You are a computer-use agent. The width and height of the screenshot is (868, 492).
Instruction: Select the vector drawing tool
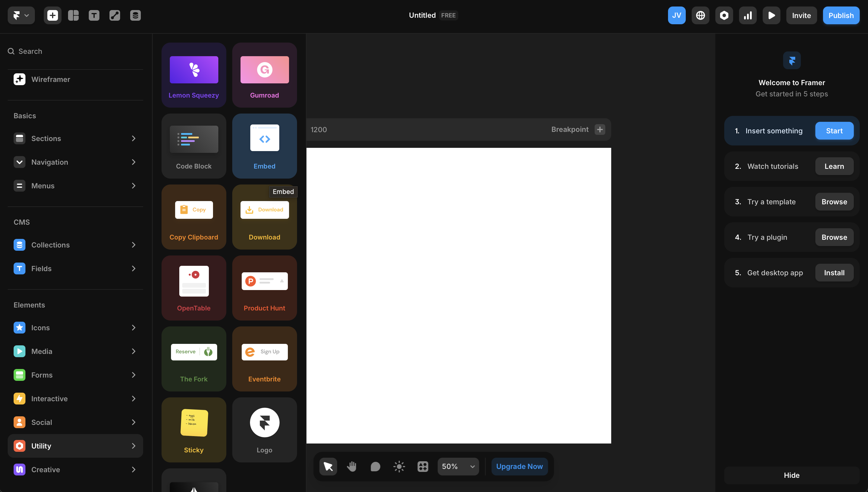pyautogui.click(x=114, y=15)
